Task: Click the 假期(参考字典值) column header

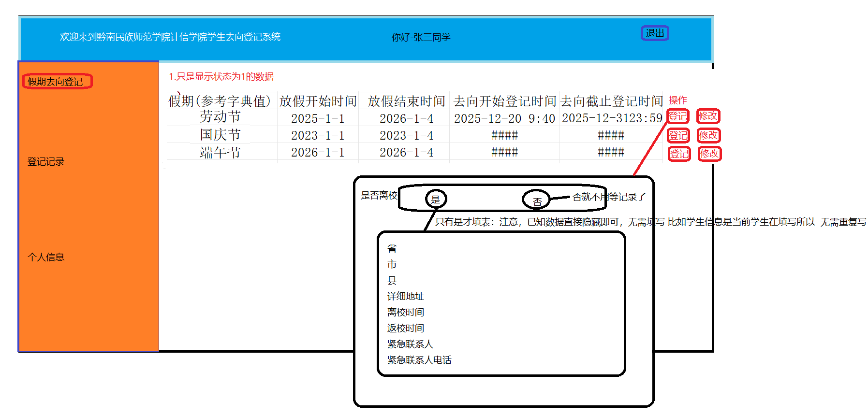Action: pyautogui.click(x=220, y=101)
